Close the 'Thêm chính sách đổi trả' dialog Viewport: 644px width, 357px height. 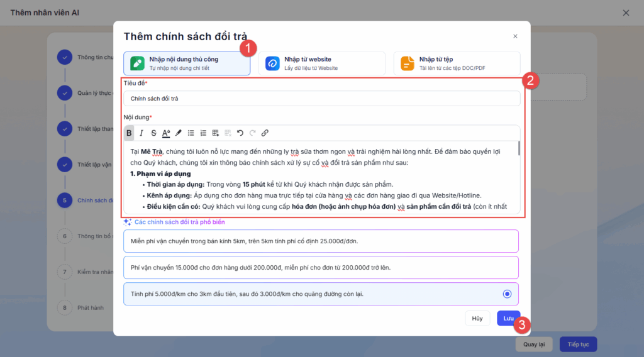515,37
